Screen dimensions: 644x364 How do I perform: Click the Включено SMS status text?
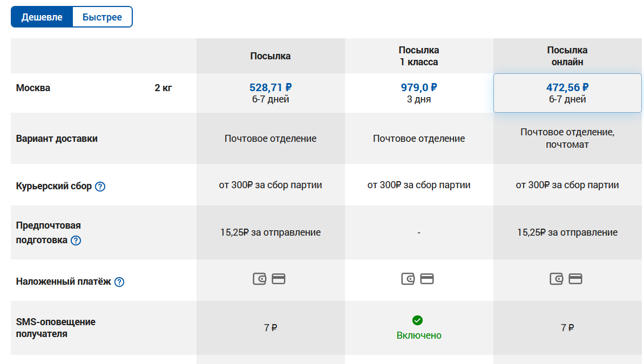tap(419, 335)
